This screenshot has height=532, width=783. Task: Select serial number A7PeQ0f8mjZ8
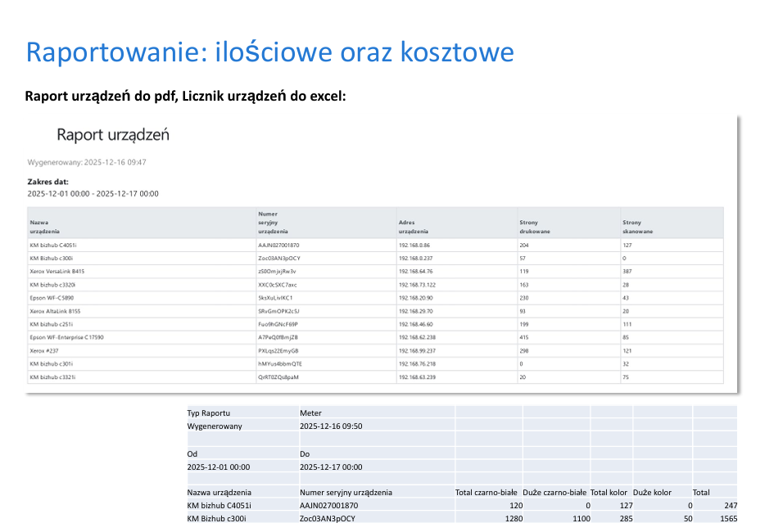pyautogui.click(x=278, y=337)
